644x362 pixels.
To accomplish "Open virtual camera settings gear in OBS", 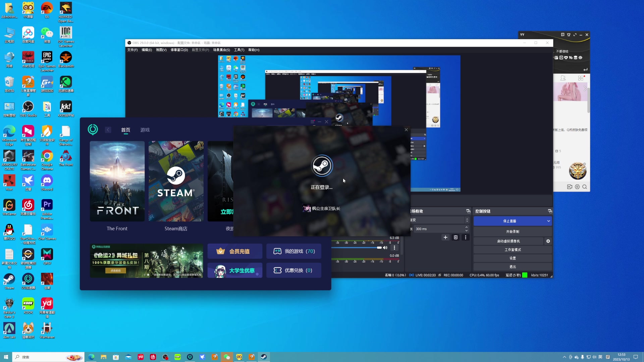I will pyautogui.click(x=548, y=241).
